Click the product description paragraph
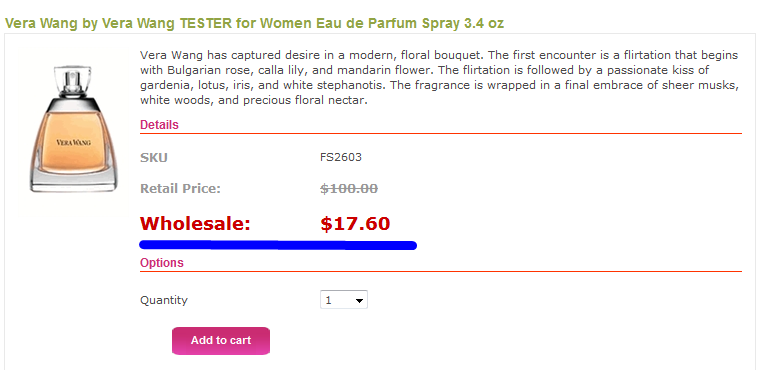This screenshot has height=370, width=757. point(439,77)
